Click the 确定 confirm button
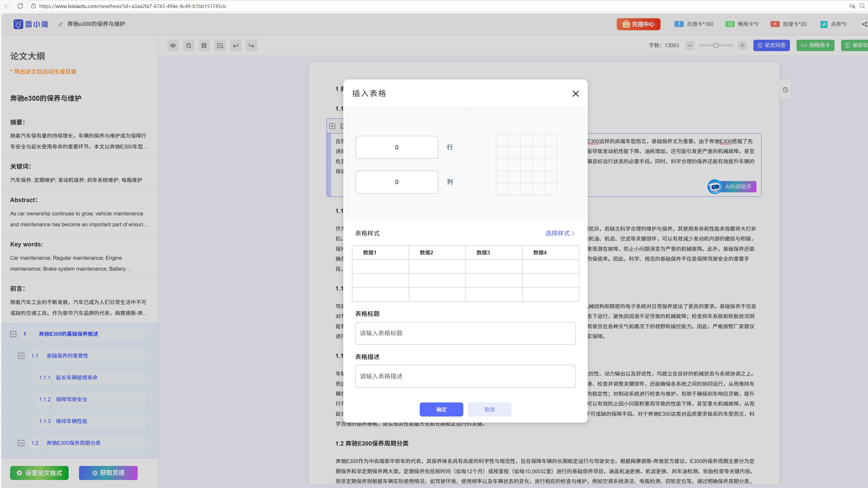Image resolution: width=868 pixels, height=488 pixels. pos(441,409)
